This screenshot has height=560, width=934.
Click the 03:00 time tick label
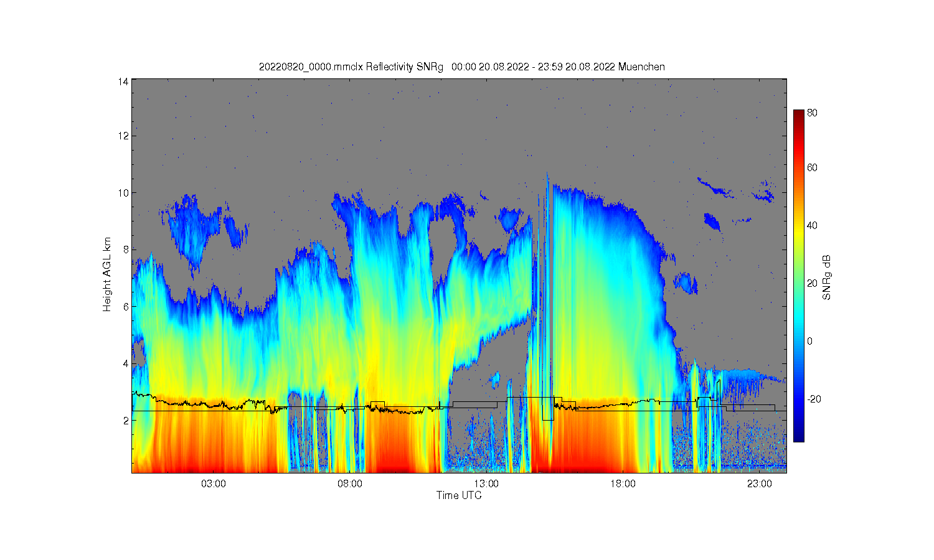pyautogui.click(x=214, y=483)
